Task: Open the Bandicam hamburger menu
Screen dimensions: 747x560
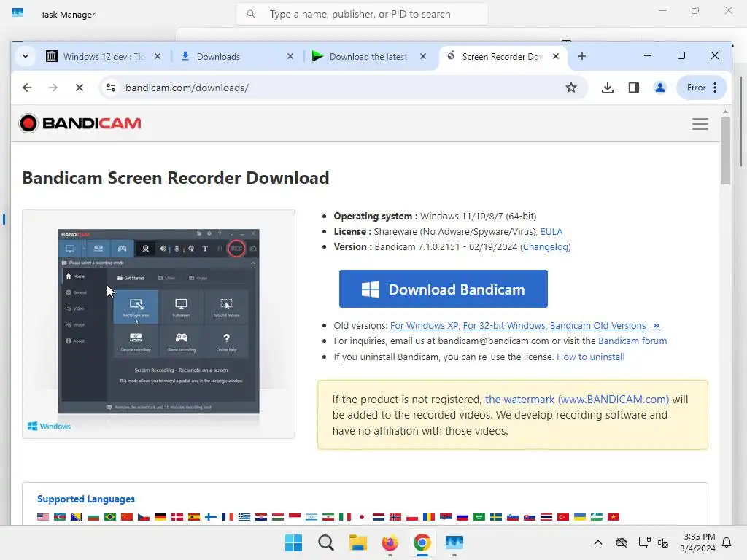Action: pos(700,124)
